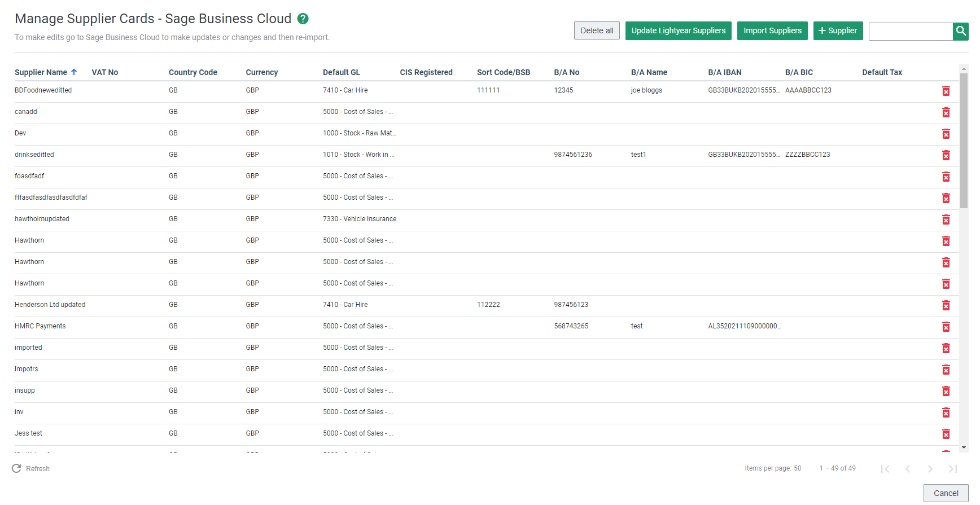Image resolution: width=980 pixels, height=505 pixels.
Task: Click the search magnifier button
Action: pyautogui.click(x=960, y=31)
